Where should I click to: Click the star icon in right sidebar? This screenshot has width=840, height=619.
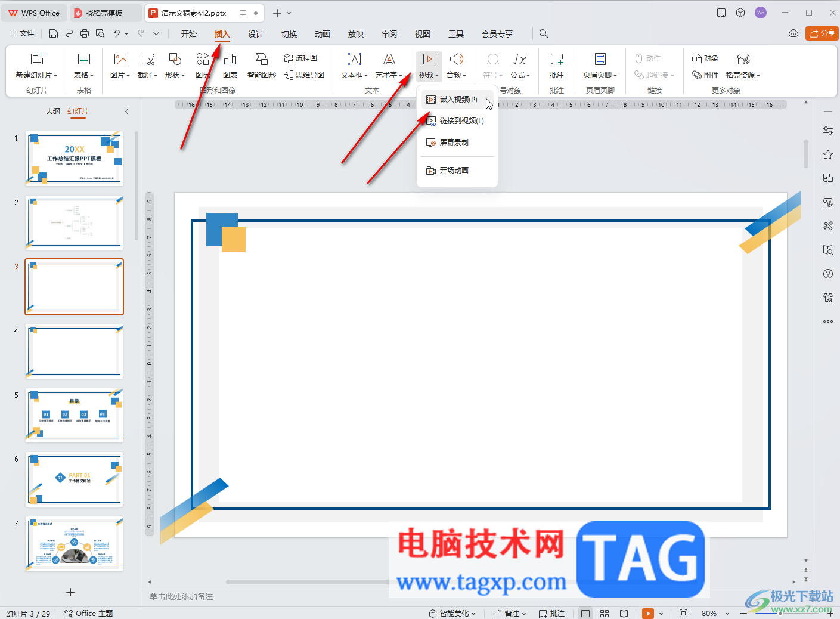(828, 154)
